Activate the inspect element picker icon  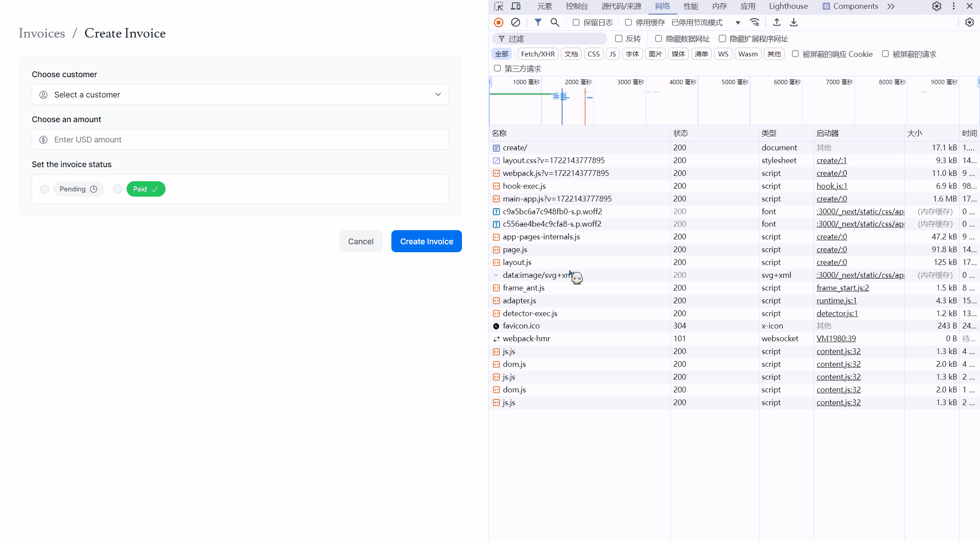(x=499, y=6)
